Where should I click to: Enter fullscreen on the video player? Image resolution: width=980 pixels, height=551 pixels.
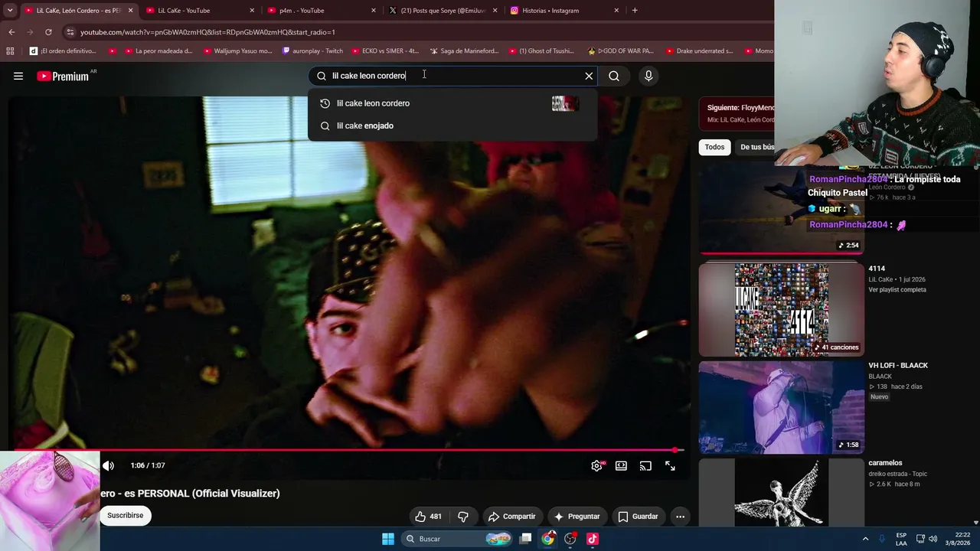(x=670, y=465)
